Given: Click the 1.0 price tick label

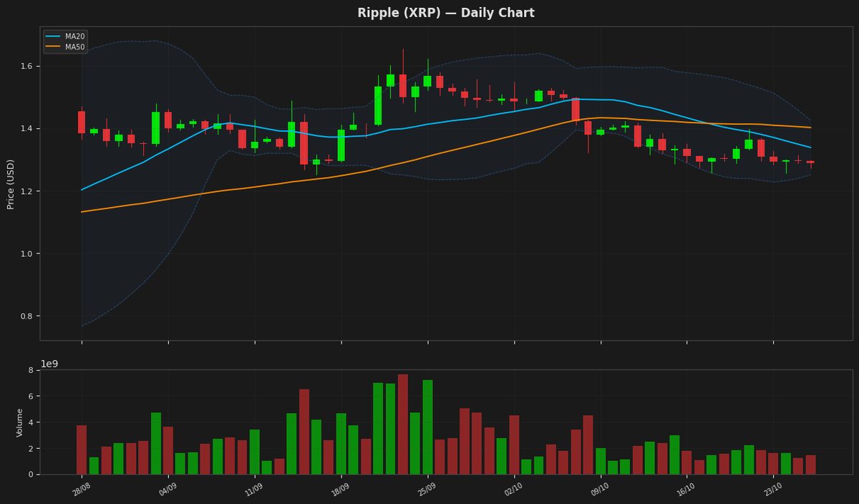Looking at the screenshot, I should click(x=26, y=254).
